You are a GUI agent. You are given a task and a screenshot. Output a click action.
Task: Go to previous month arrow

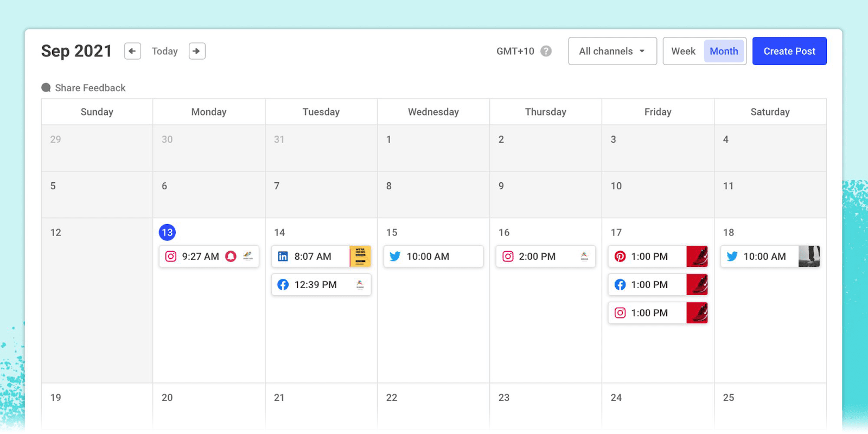coord(132,51)
